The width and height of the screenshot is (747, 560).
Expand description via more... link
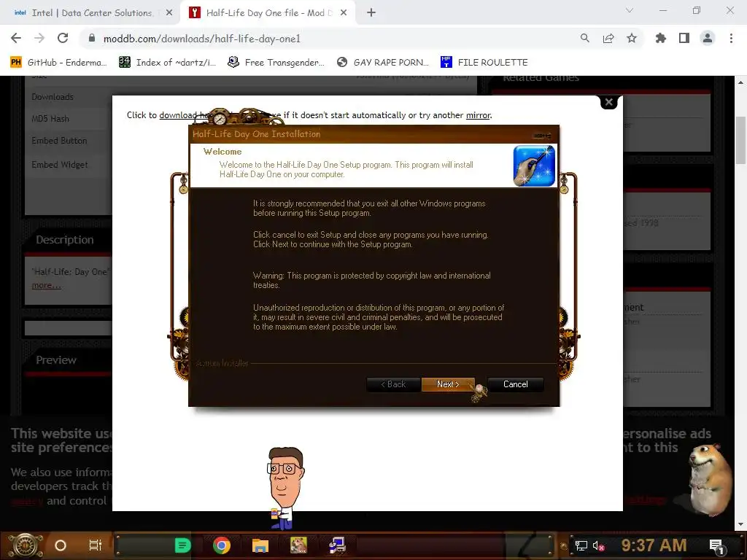click(46, 285)
